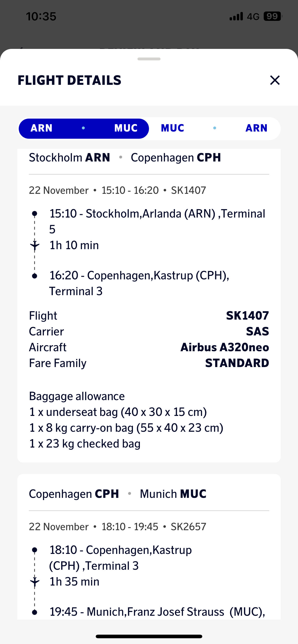The image size is (298, 644).
Task: Tap the 1 x 23 kg checked bag line
Action: tap(85, 443)
